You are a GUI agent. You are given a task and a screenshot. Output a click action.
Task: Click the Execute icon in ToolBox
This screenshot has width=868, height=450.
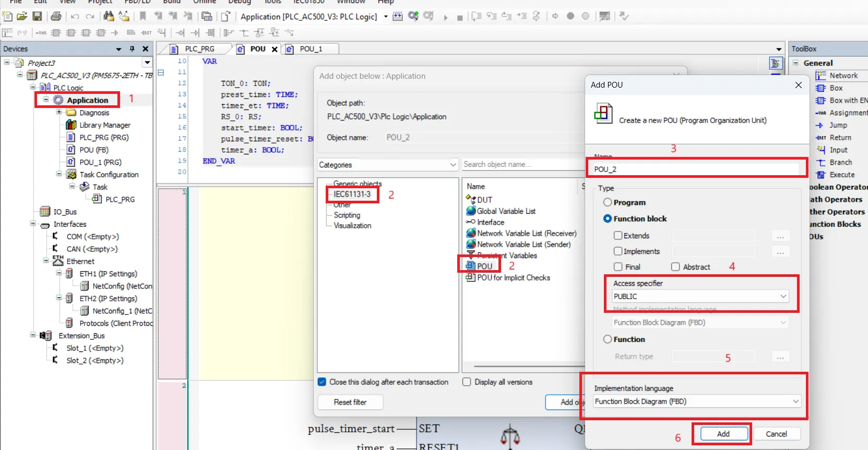(x=821, y=175)
